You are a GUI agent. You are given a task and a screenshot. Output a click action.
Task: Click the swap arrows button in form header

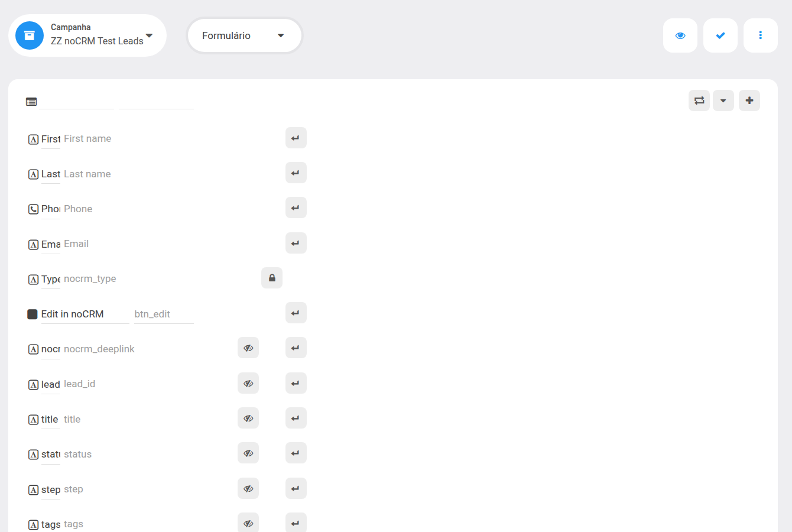click(x=699, y=100)
